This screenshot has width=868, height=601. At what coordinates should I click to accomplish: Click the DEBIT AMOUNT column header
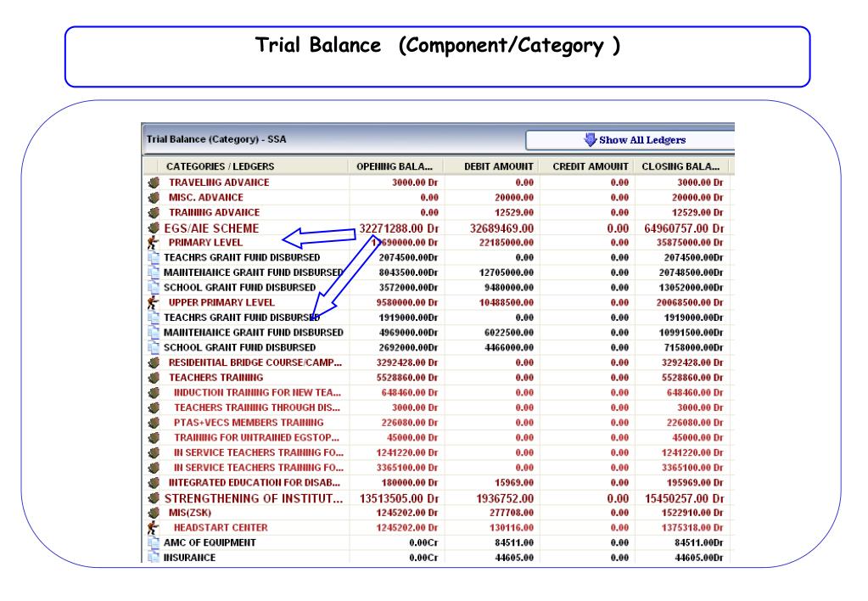pos(498,166)
